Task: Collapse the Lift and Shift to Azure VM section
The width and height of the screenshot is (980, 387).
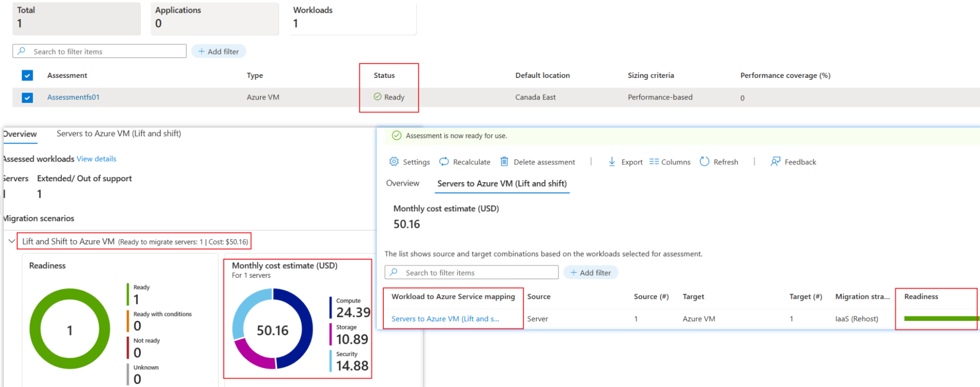Action: [12, 242]
